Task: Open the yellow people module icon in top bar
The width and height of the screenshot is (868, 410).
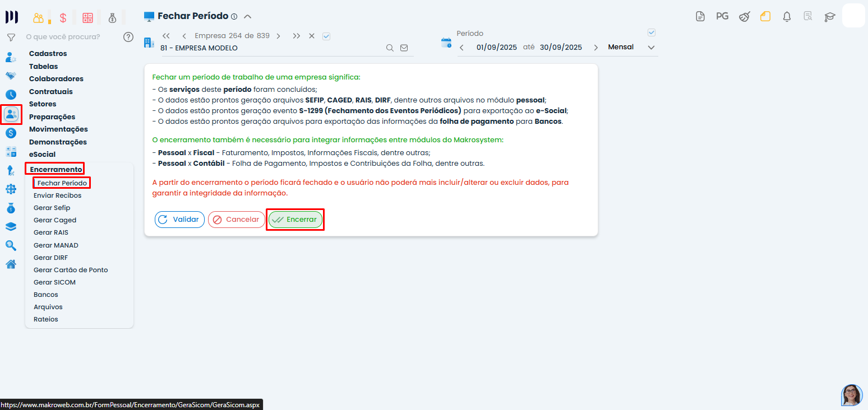Action: pyautogui.click(x=38, y=18)
